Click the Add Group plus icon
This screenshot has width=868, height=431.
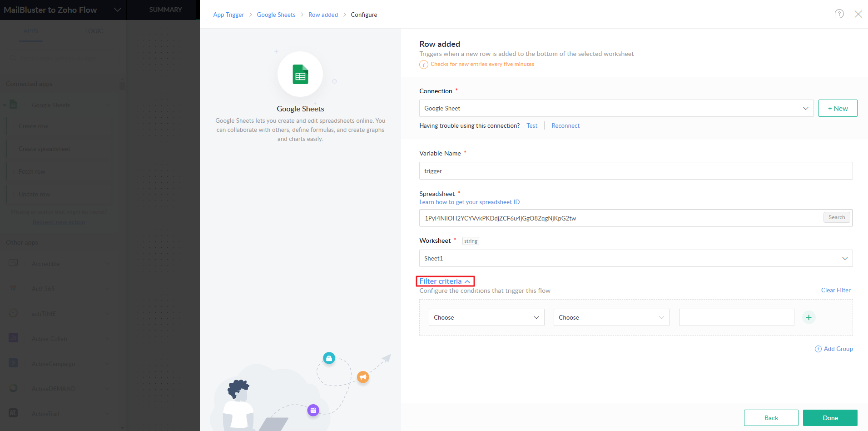[818, 349]
